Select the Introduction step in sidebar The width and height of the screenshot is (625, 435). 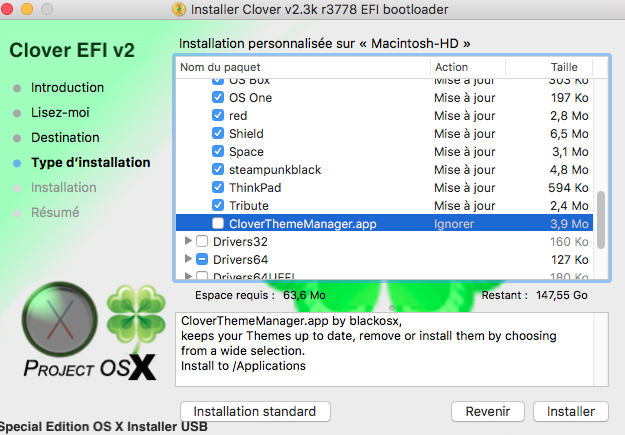pyautogui.click(x=67, y=87)
